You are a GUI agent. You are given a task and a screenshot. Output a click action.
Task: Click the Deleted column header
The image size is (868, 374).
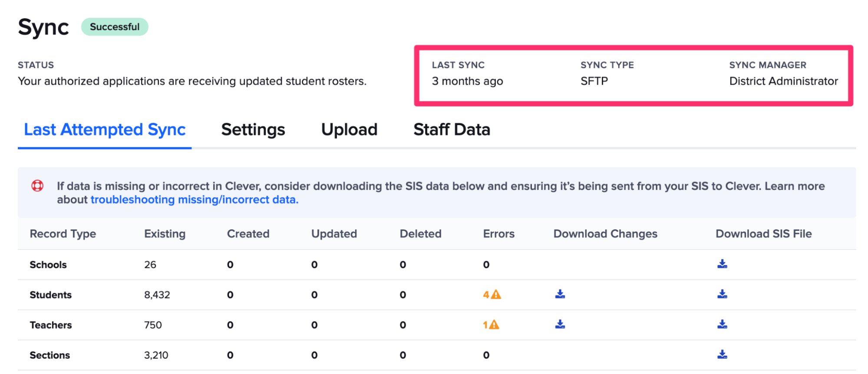(421, 234)
